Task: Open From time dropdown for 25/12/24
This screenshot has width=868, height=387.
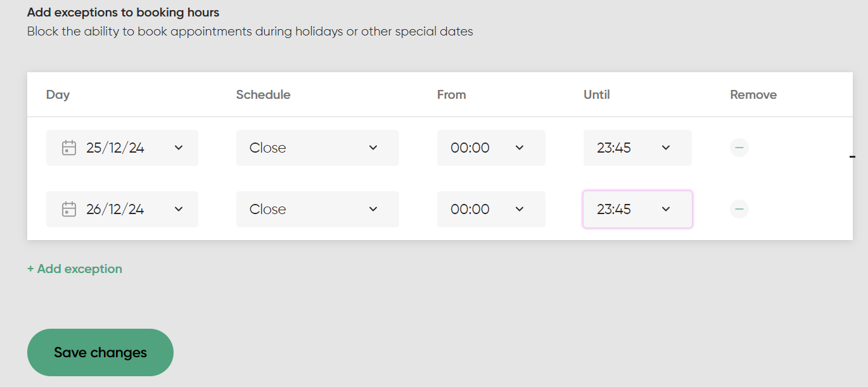Action: click(490, 148)
